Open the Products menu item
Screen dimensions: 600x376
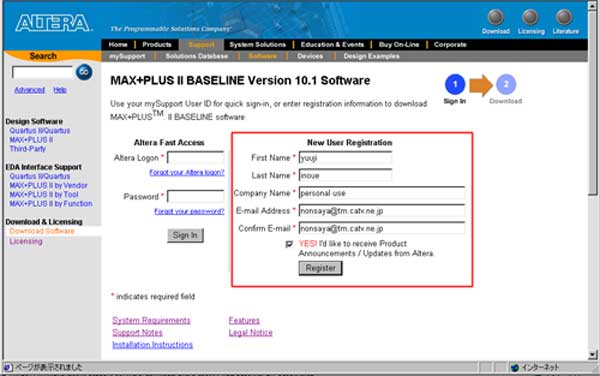(157, 45)
